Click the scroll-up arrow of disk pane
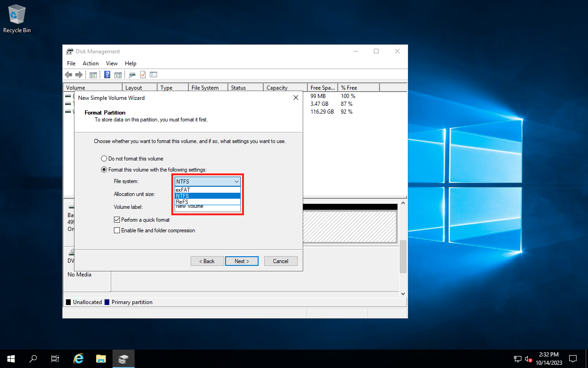 (403, 203)
